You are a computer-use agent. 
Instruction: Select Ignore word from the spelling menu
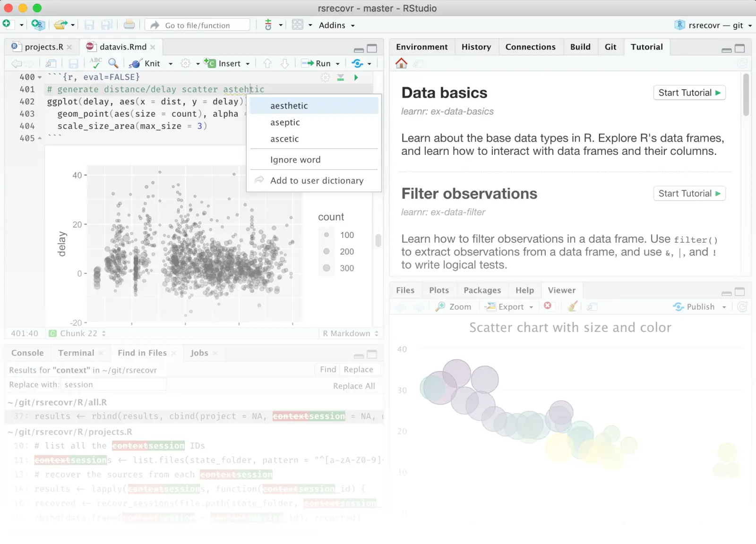point(295,160)
